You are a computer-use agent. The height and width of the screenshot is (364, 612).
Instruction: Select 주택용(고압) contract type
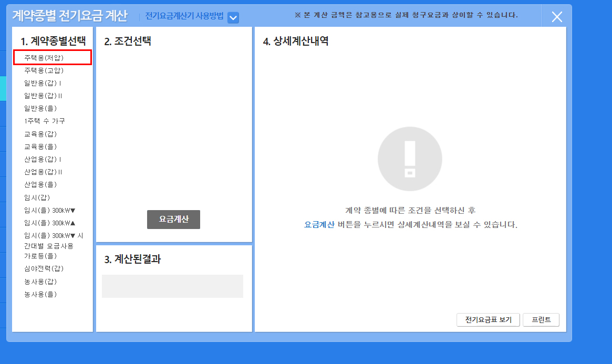[x=44, y=70]
